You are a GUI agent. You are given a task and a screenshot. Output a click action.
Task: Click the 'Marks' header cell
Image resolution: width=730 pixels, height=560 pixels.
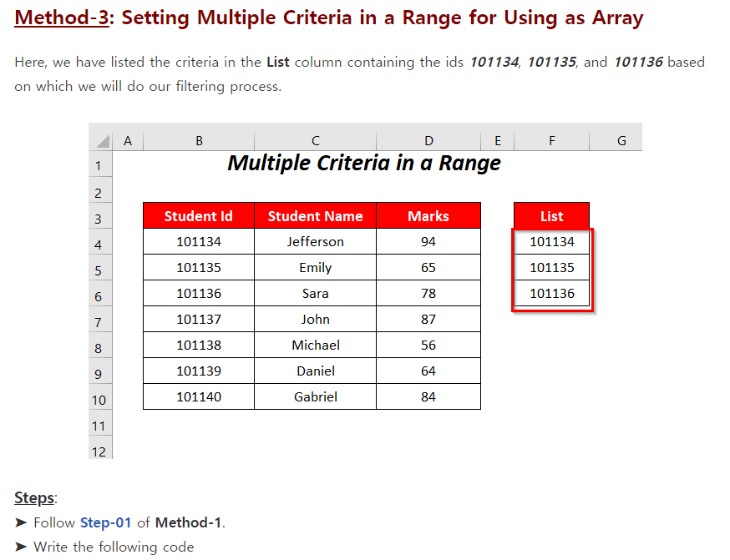(x=428, y=216)
